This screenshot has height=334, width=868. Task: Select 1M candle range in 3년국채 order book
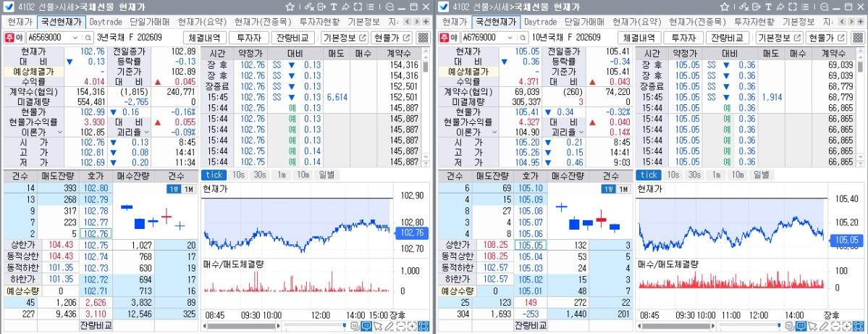[x=188, y=189]
